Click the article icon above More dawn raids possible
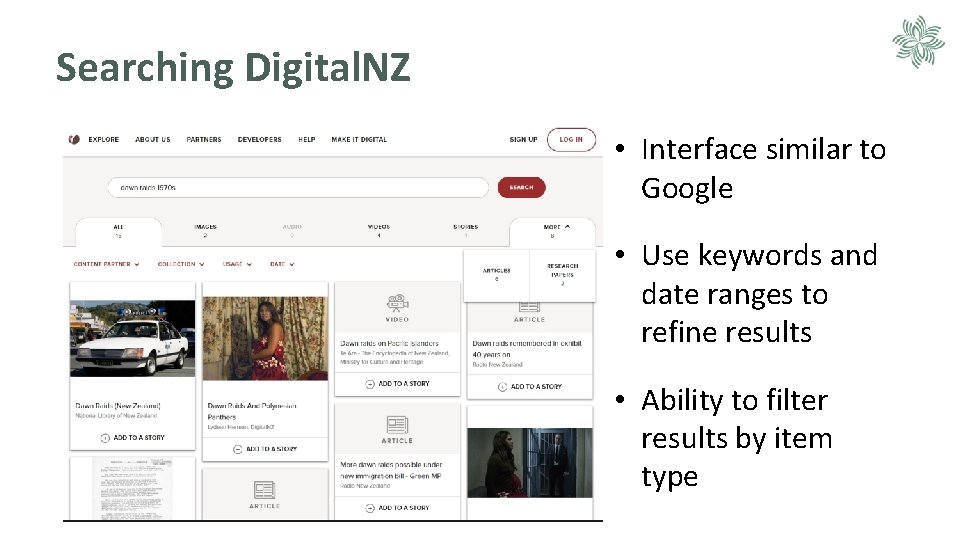This screenshot has height=540, width=960. [397, 424]
